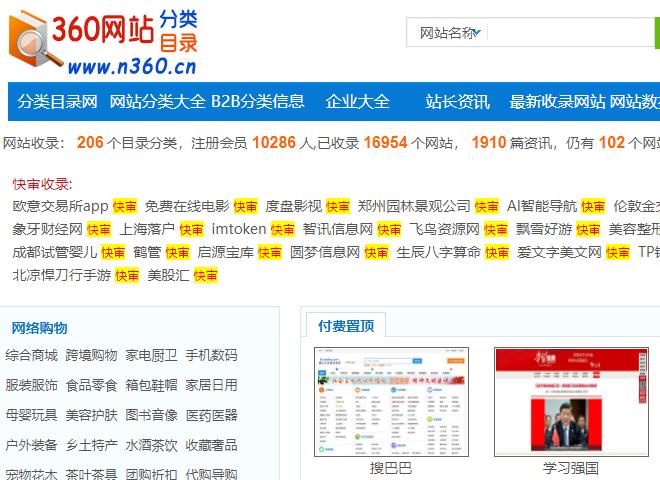Viewport: 660px width, 480px height.
Task: Open 乡土特产 subcategory
Action: point(91,445)
